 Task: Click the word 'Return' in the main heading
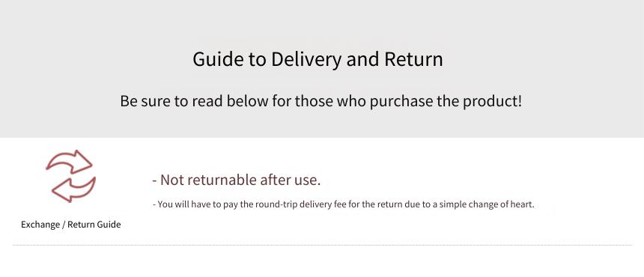[x=413, y=59]
